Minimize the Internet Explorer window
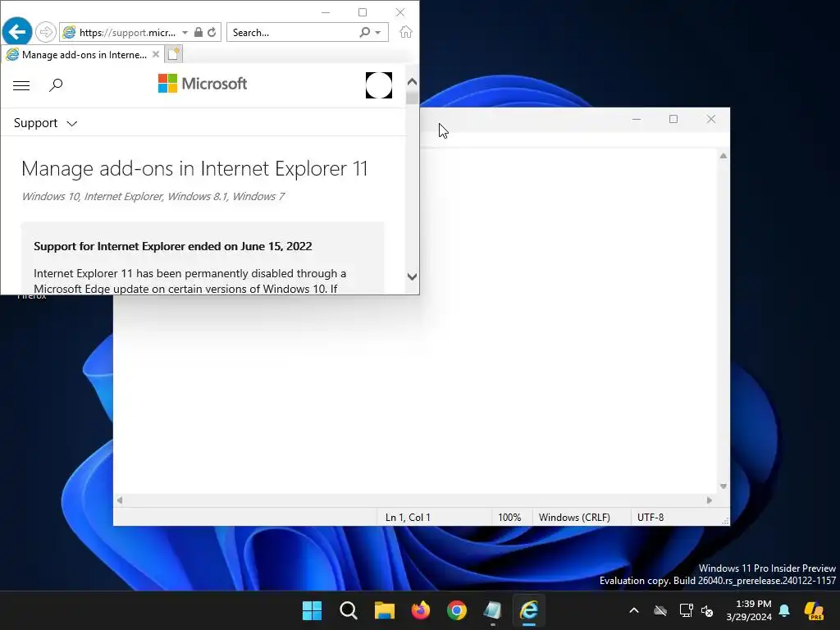The image size is (840, 630). click(325, 12)
